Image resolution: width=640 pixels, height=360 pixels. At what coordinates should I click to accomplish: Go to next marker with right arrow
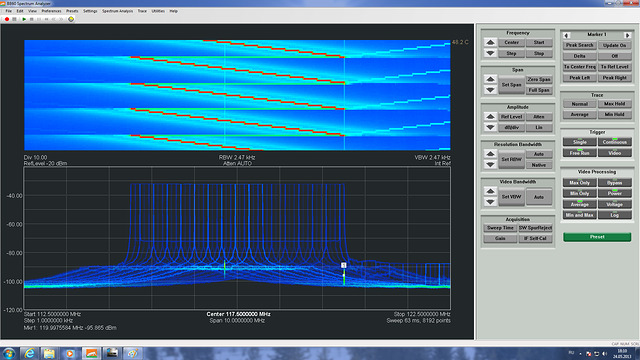click(x=627, y=35)
